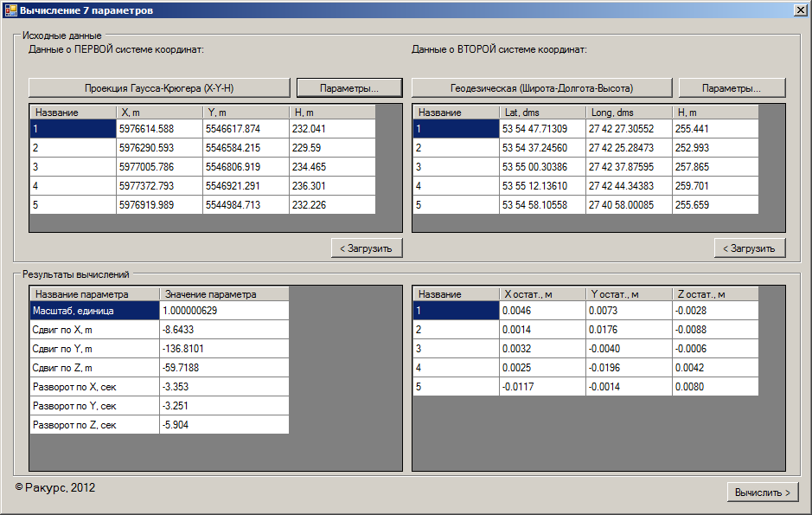Select value -3.251
812x515 pixels.
(x=224, y=406)
